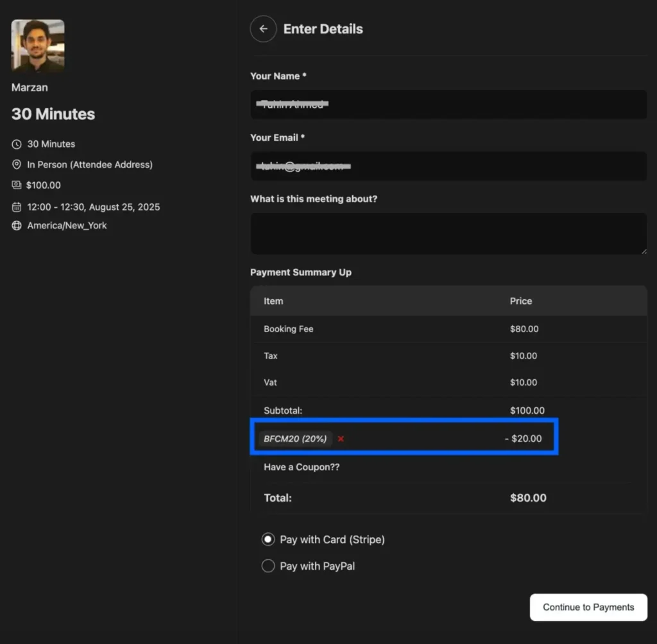Viewport: 657px width, 644px height.
Task: Click Continue to Payments button
Action: coord(588,607)
